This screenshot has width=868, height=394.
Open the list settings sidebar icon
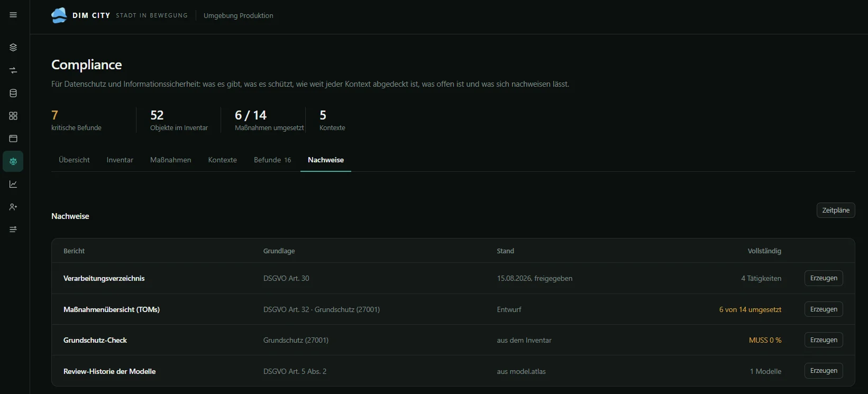(x=13, y=230)
